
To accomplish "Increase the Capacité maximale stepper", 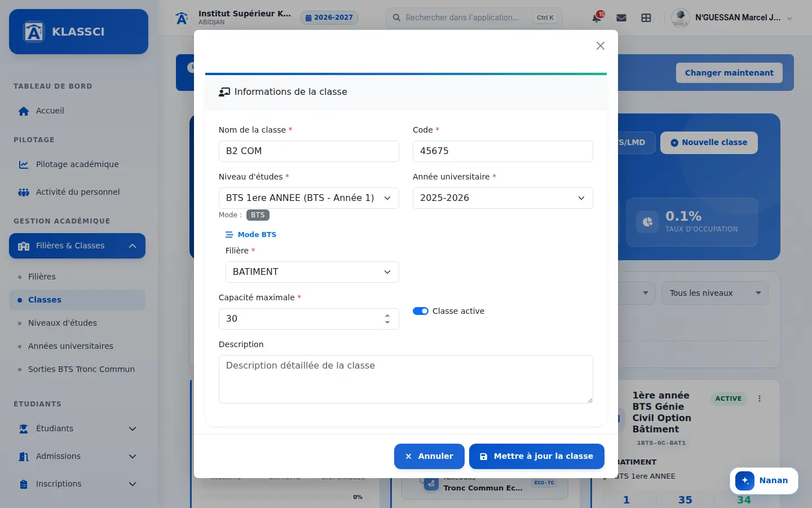I will pos(387,316).
